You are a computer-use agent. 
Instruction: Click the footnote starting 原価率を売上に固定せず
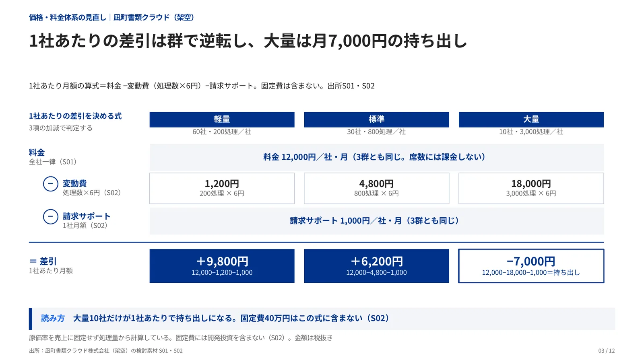(181, 338)
